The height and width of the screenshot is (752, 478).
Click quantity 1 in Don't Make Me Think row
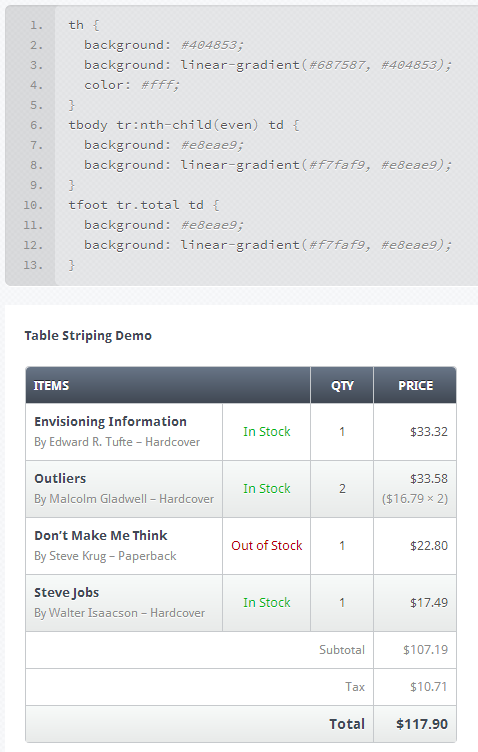(x=342, y=546)
